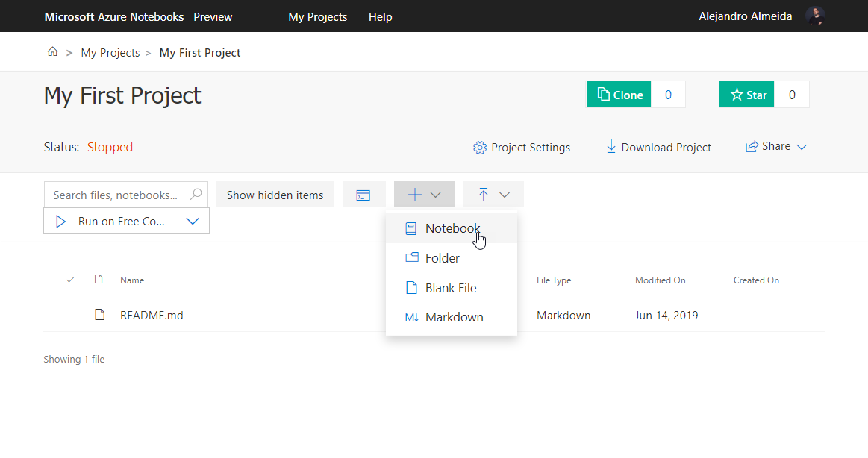Select Folder from the New menu
Image resolution: width=868 pixels, height=458 pixels.
click(452, 258)
